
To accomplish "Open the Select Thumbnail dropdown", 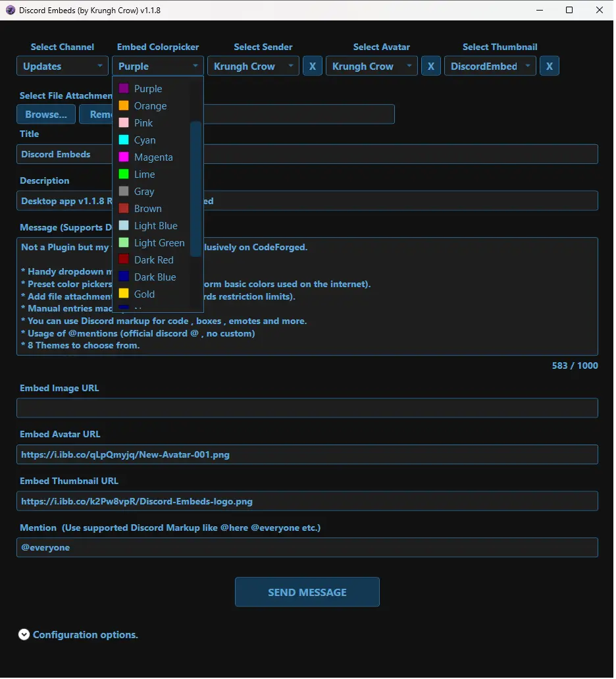I will click(490, 67).
